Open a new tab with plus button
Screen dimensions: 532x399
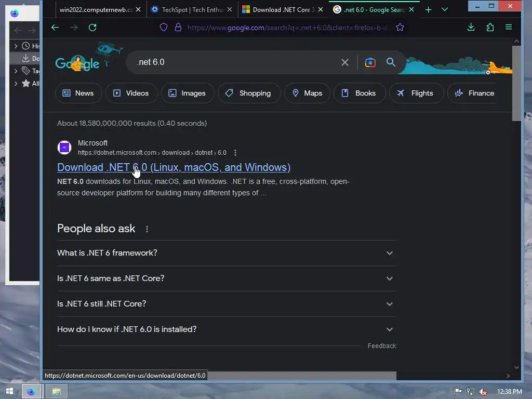coord(428,10)
